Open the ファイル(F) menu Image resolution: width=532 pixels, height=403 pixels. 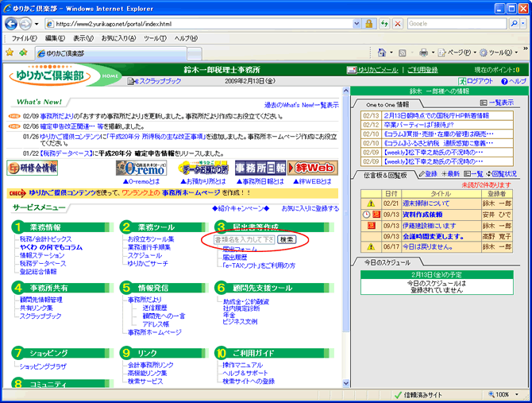click(x=24, y=38)
